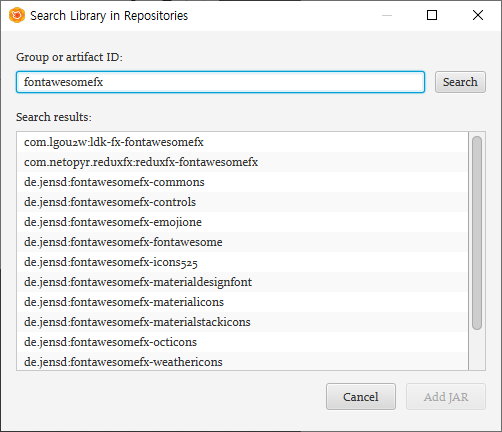Viewport: 502px width, 432px height.
Task: Click the search results scrollbar thumb
Action: 477,233
